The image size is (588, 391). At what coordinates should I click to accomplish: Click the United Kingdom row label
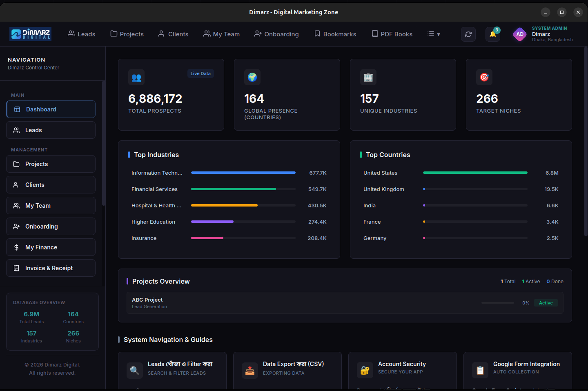[384, 189]
